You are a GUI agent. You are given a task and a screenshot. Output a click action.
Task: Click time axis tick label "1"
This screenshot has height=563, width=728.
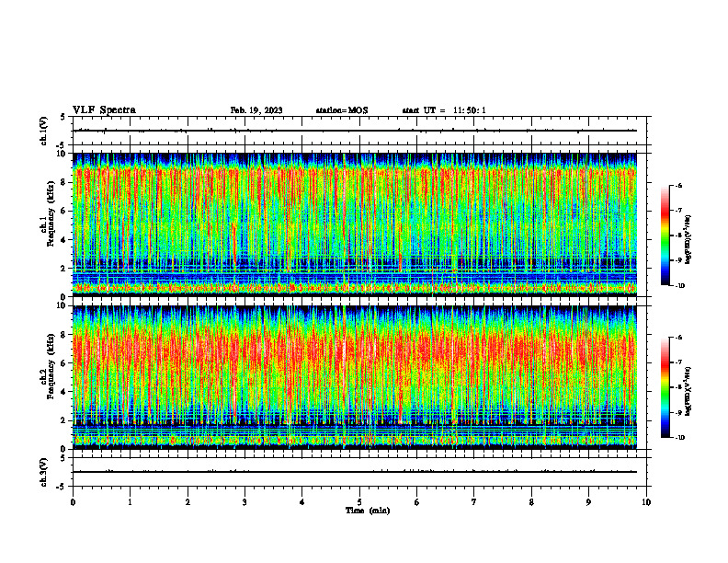tap(130, 502)
